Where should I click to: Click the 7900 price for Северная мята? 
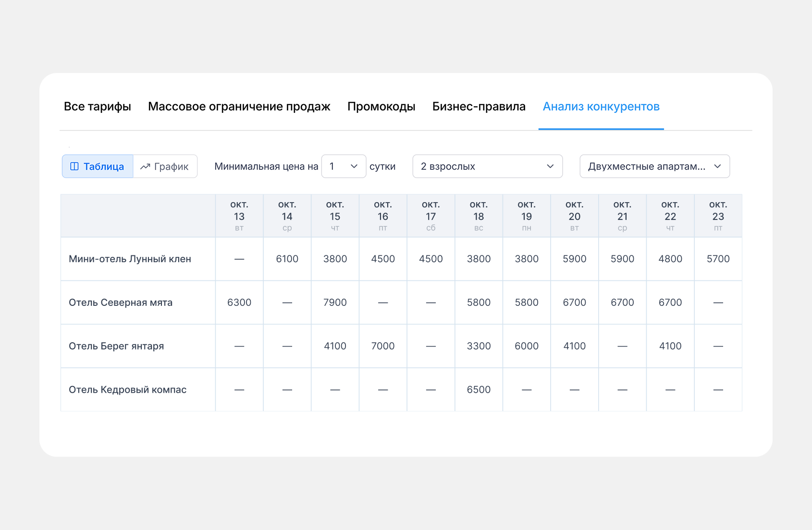tap(335, 302)
